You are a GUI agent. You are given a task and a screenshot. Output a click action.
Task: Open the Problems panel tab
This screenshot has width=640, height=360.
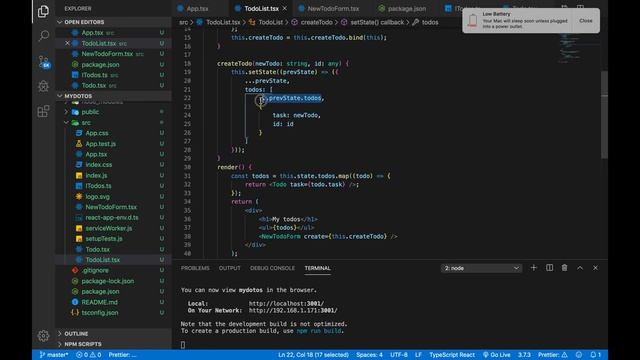point(195,268)
